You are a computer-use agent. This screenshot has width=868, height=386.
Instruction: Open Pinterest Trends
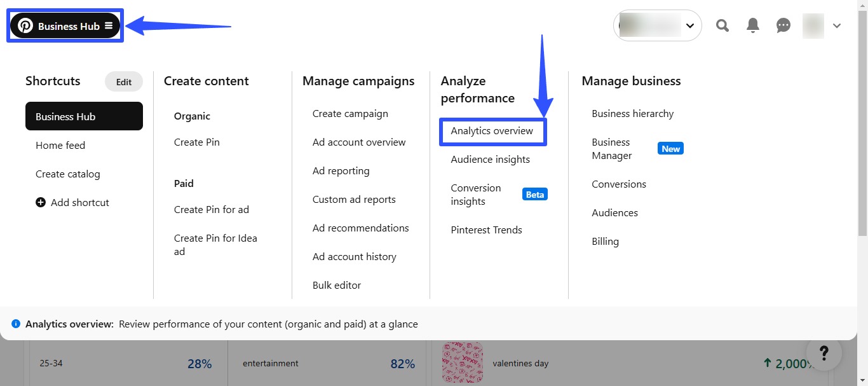click(x=486, y=230)
